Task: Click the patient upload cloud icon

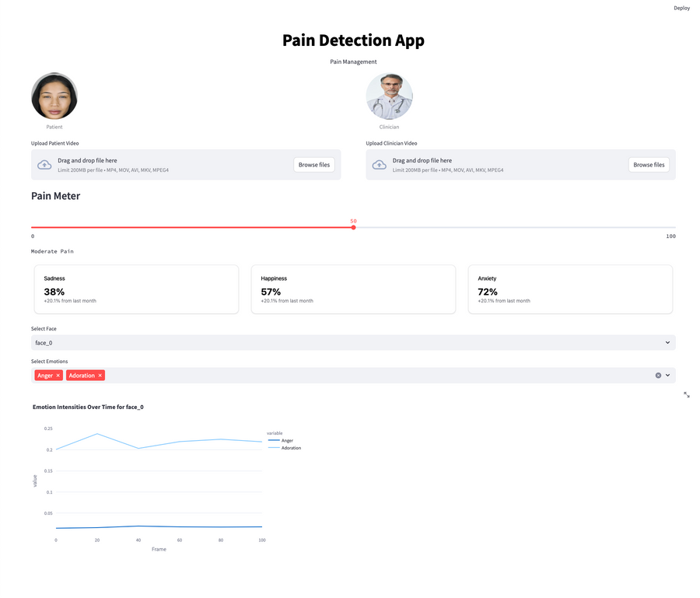Action: pyautogui.click(x=44, y=165)
